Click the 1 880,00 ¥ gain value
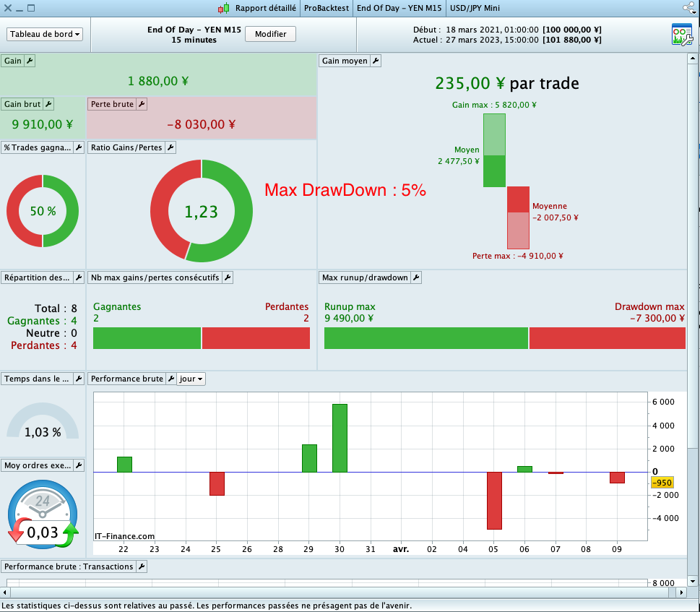This screenshot has height=612, width=700. click(158, 81)
